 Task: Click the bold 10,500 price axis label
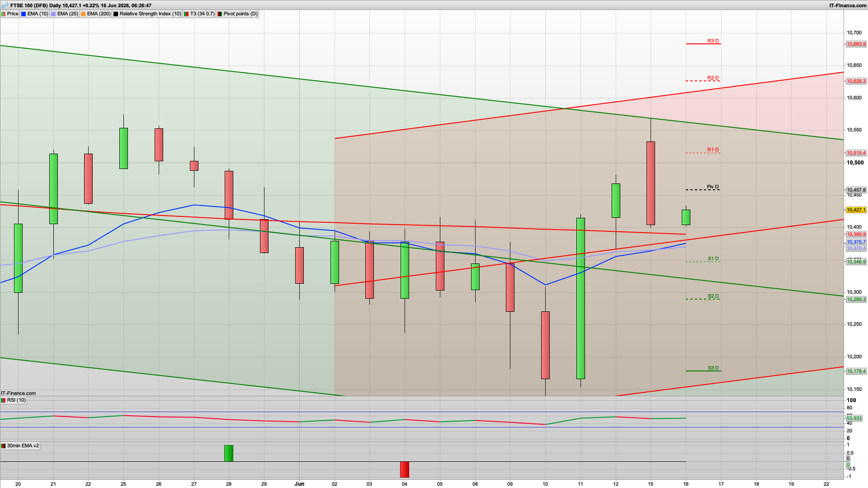(855, 163)
